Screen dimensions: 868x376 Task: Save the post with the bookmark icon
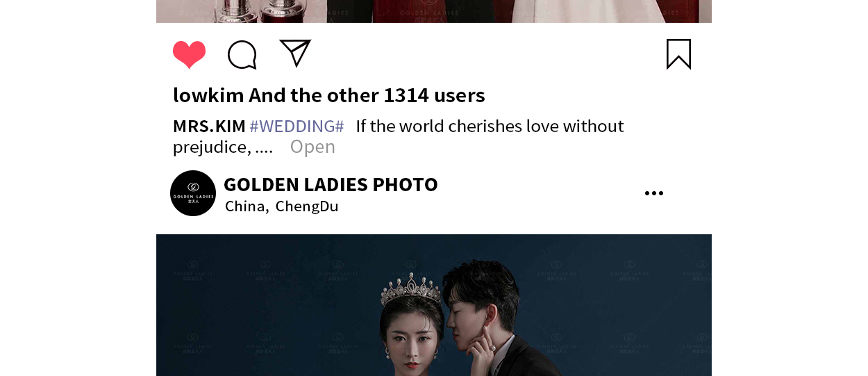[x=678, y=54]
